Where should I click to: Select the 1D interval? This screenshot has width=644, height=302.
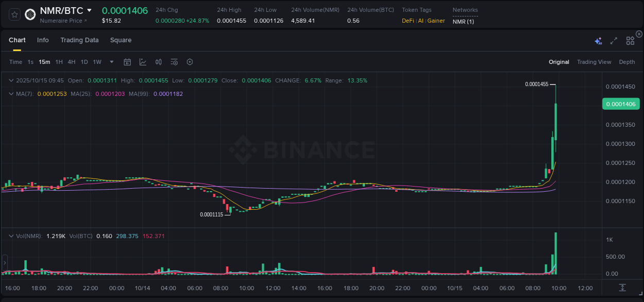tap(84, 62)
